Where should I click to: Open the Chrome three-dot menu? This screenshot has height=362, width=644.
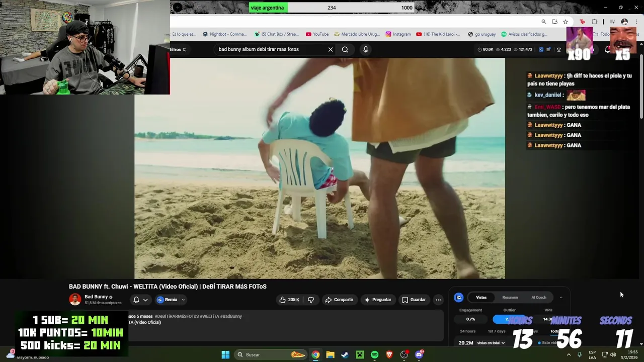click(637, 22)
